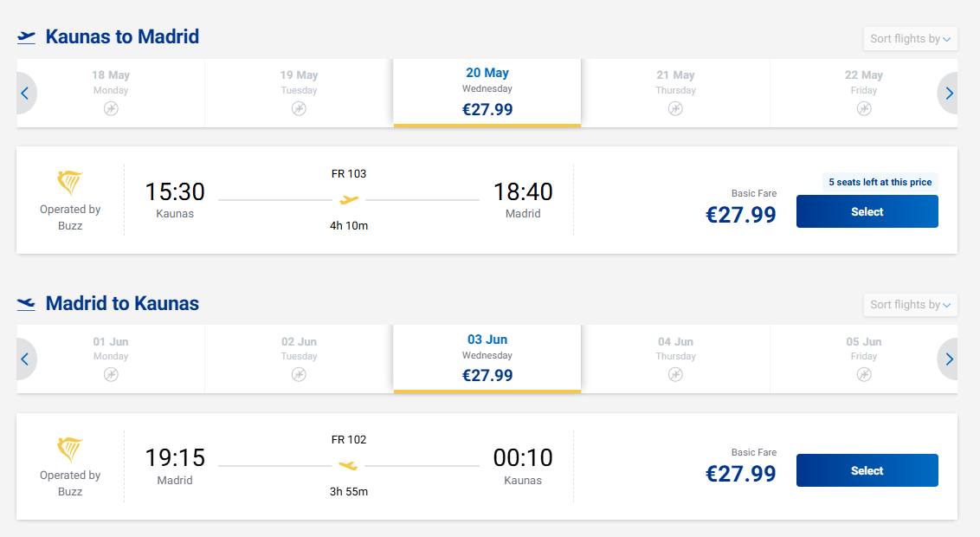Click the yellow plane icon on flight FR 102
Image resolution: width=980 pixels, height=537 pixels.
pyautogui.click(x=349, y=466)
